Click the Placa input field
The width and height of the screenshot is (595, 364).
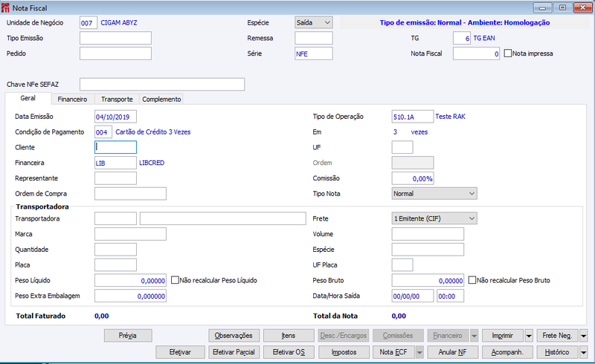(x=115, y=265)
